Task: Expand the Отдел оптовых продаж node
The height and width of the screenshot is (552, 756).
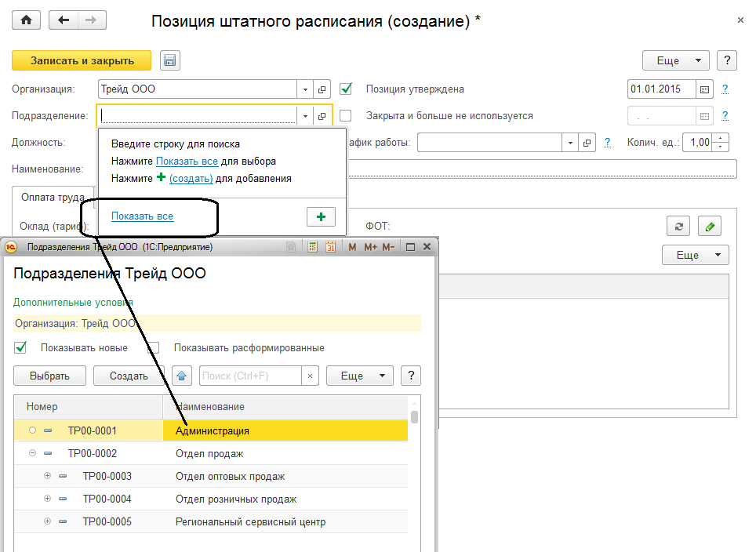Action: (47, 476)
